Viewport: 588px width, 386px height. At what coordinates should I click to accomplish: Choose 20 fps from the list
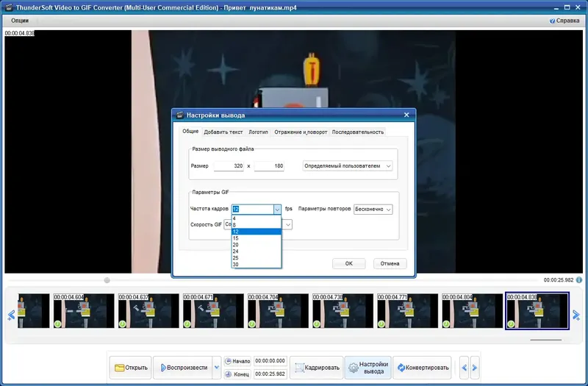click(x=257, y=245)
